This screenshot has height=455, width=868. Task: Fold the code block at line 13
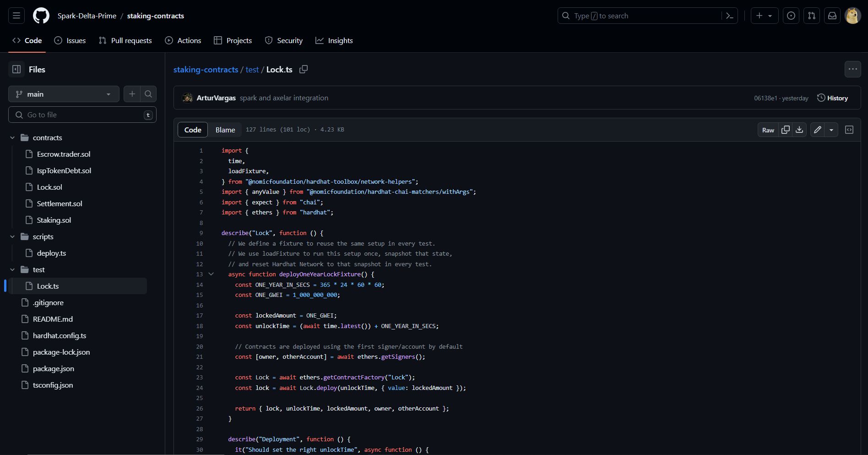click(x=211, y=274)
